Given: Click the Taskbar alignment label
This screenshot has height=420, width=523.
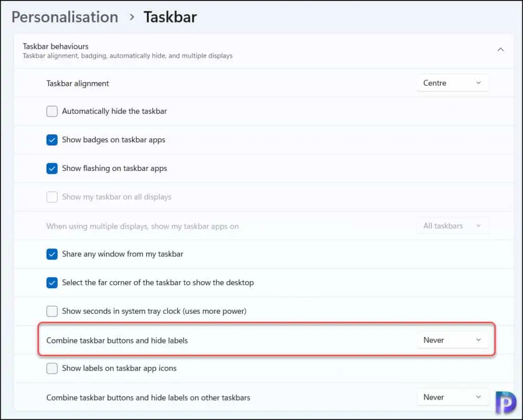Looking at the screenshot, I should [78, 83].
